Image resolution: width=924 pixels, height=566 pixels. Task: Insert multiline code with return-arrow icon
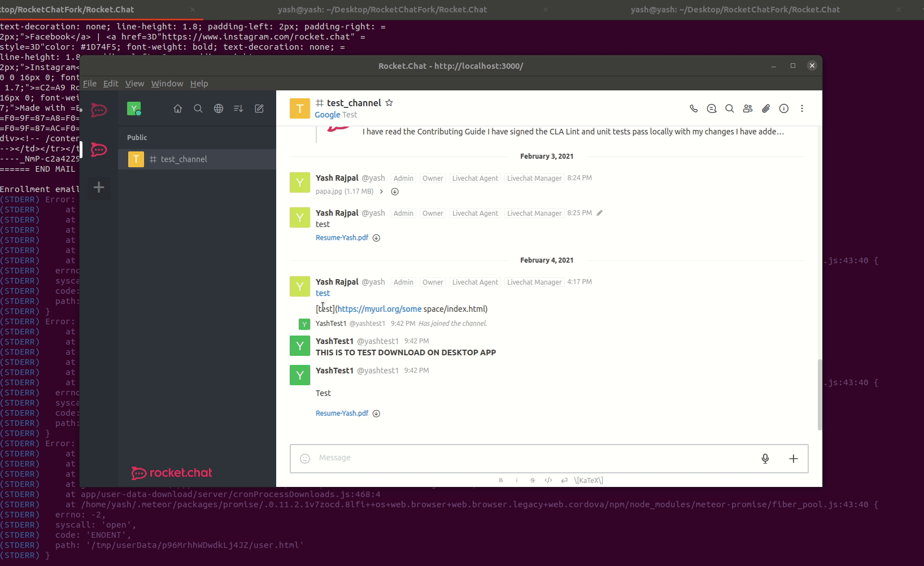click(x=564, y=480)
